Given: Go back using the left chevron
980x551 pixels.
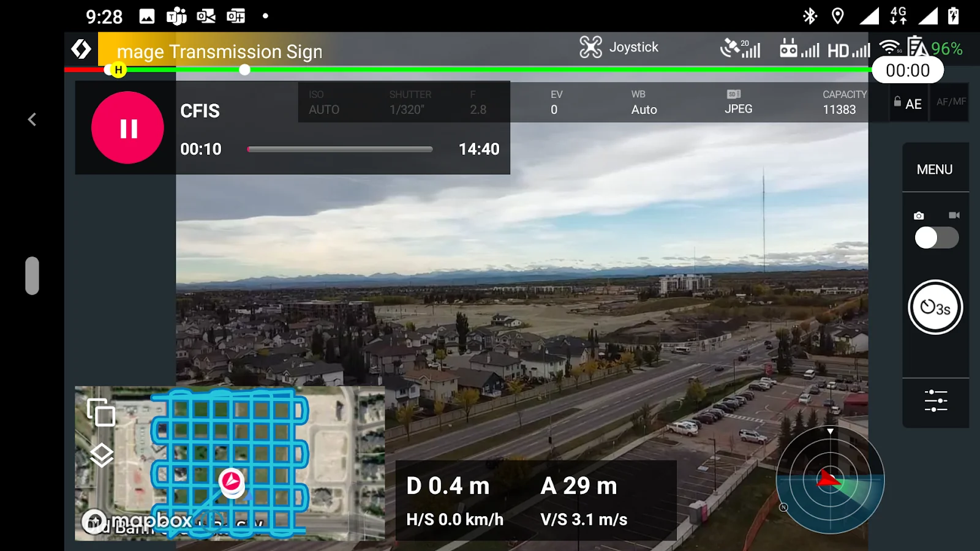Looking at the screenshot, I should coord(32,119).
